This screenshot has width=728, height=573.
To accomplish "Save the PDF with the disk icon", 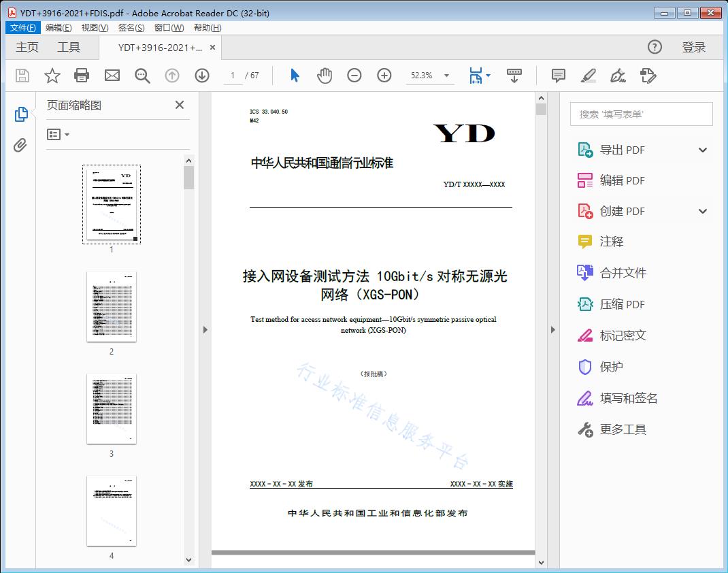I will (x=21, y=76).
